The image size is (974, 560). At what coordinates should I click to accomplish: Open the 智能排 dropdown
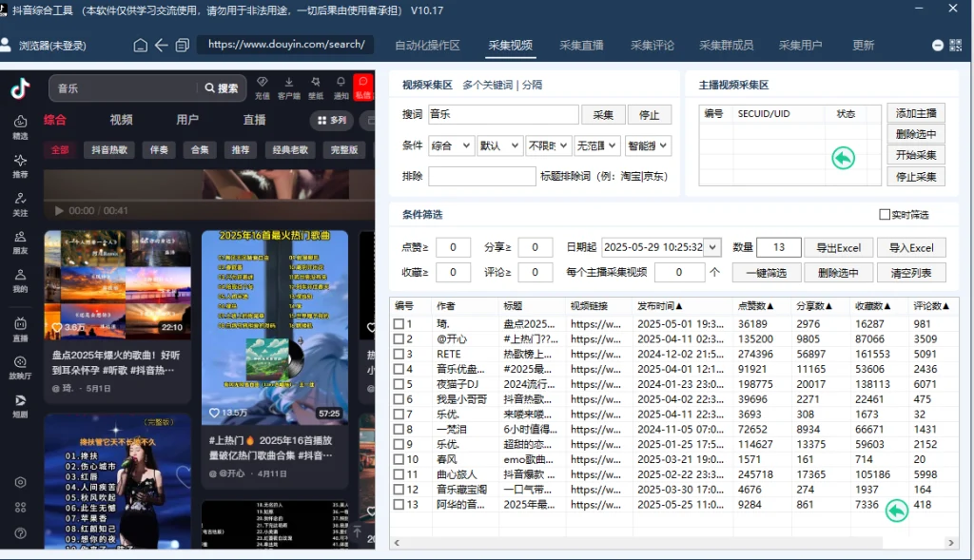[648, 145]
